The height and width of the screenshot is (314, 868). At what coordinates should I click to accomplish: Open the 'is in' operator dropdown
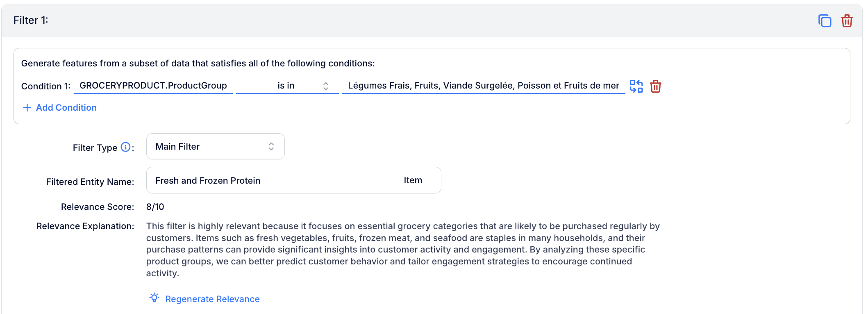(x=288, y=86)
